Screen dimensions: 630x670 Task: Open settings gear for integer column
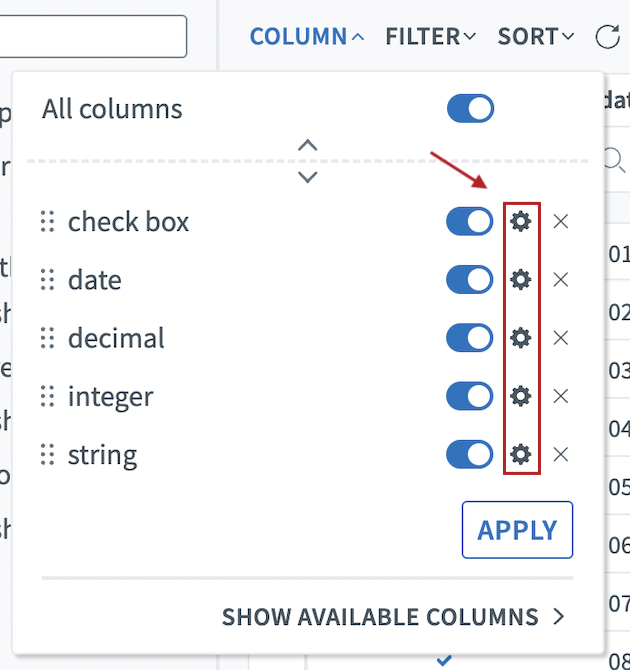coord(520,397)
